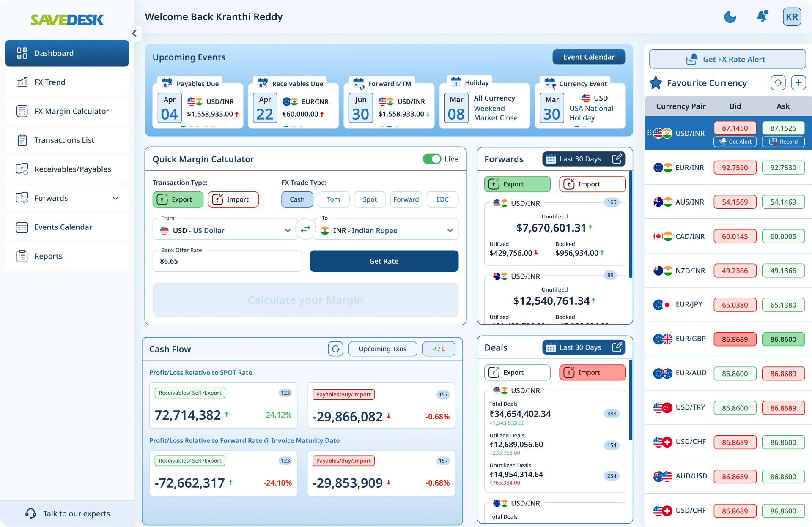Refresh the Favourite Currency list

point(778,83)
